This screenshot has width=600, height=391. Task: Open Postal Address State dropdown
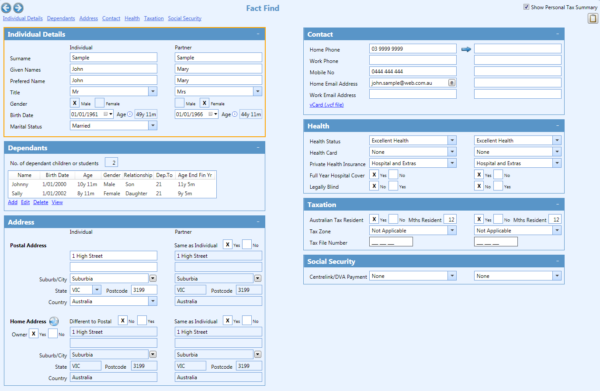point(97,290)
